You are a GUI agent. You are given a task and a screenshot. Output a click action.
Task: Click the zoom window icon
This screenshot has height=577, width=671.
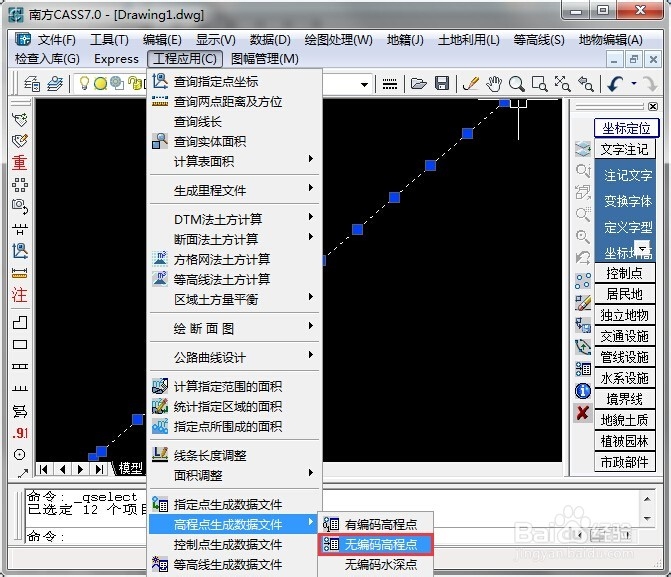pyautogui.click(x=539, y=83)
